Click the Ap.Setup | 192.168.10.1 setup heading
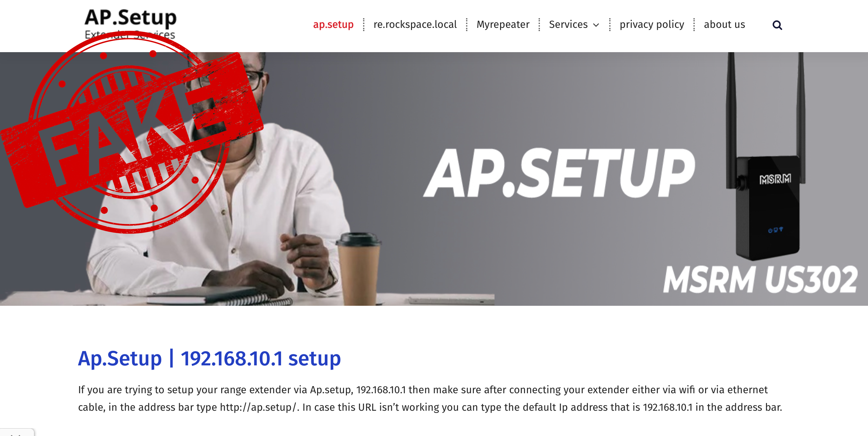The height and width of the screenshot is (436, 868). pyautogui.click(x=209, y=358)
